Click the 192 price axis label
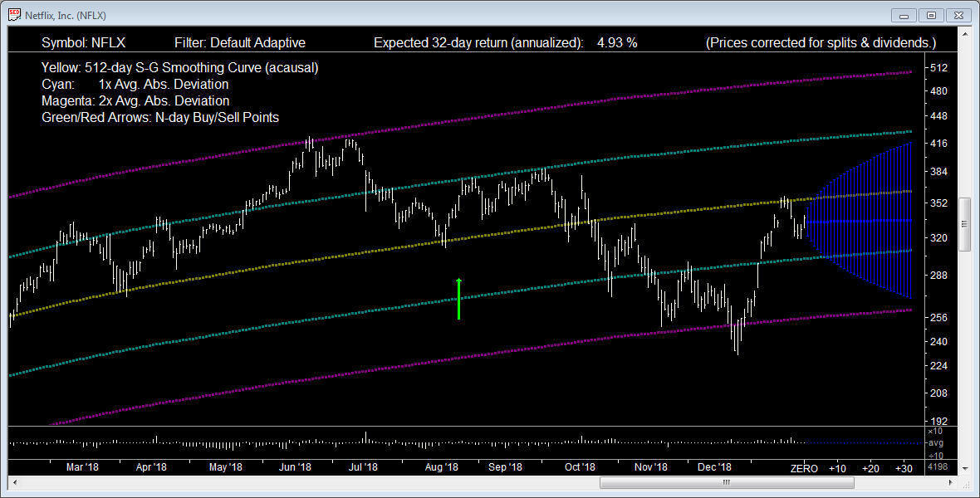This screenshot has height=498, width=980. pyautogui.click(x=938, y=421)
